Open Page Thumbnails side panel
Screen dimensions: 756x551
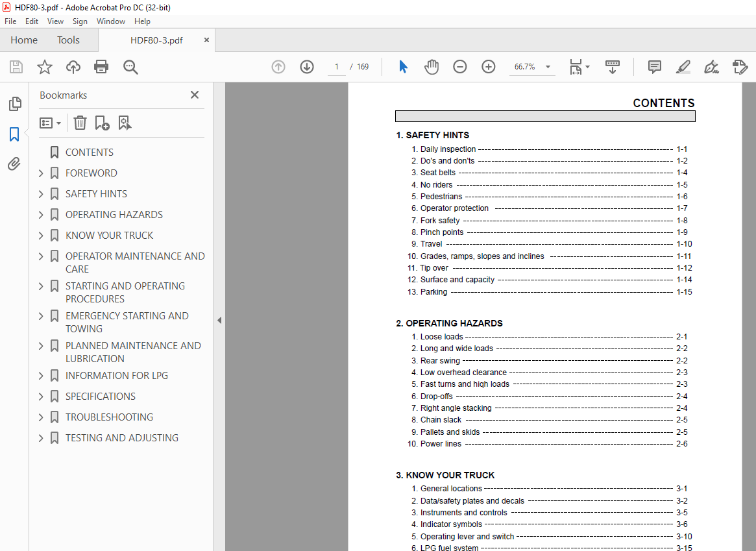coord(14,104)
